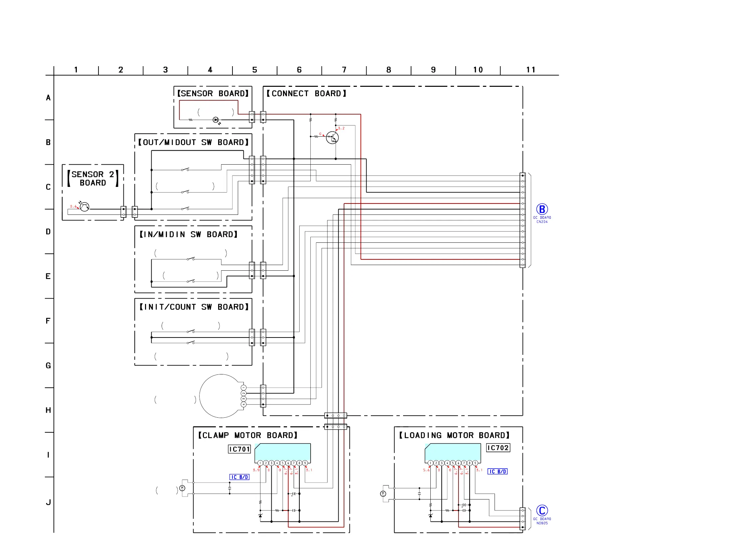745x560 pixels.
Task: Click the INIT/COUNT SW BOARD title
Action: (x=194, y=307)
